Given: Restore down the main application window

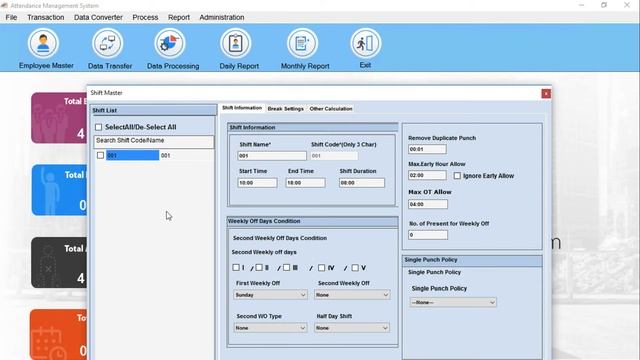Looking at the screenshot, I should click(x=604, y=5).
